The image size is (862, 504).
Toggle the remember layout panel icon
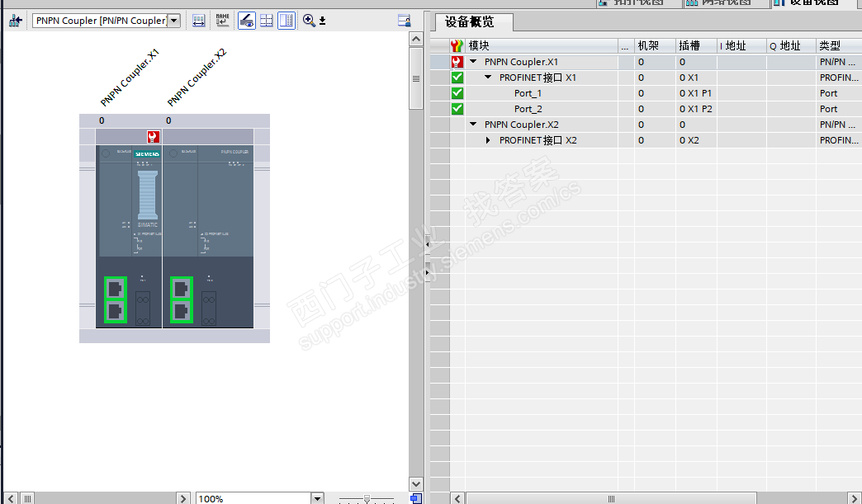pyautogui.click(x=287, y=21)
